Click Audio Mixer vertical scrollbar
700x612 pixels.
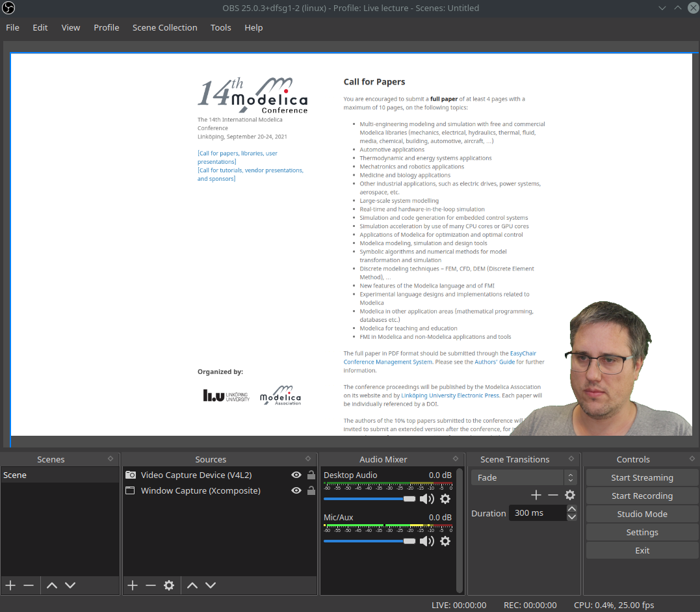coord(460,530)
